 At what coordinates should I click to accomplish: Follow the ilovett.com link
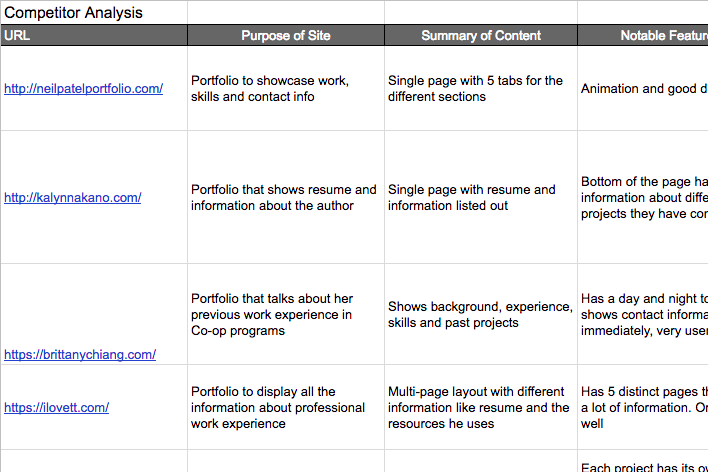pos(57,408)
